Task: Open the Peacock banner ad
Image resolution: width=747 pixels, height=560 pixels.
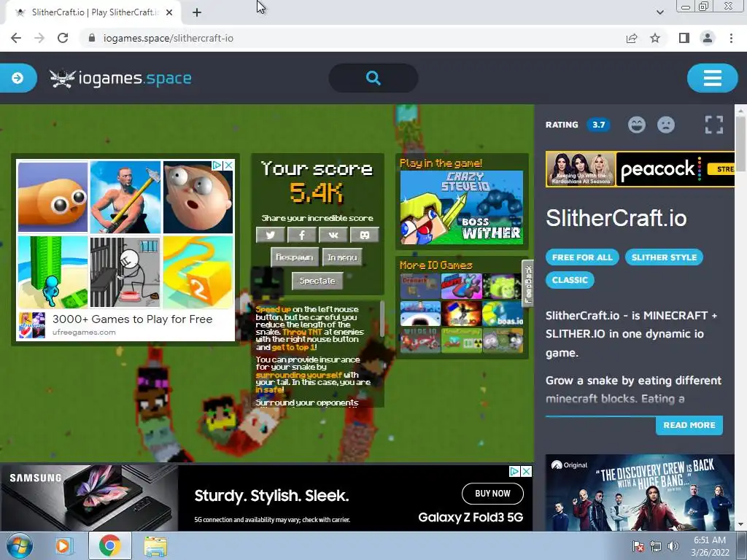Action: 640,169
